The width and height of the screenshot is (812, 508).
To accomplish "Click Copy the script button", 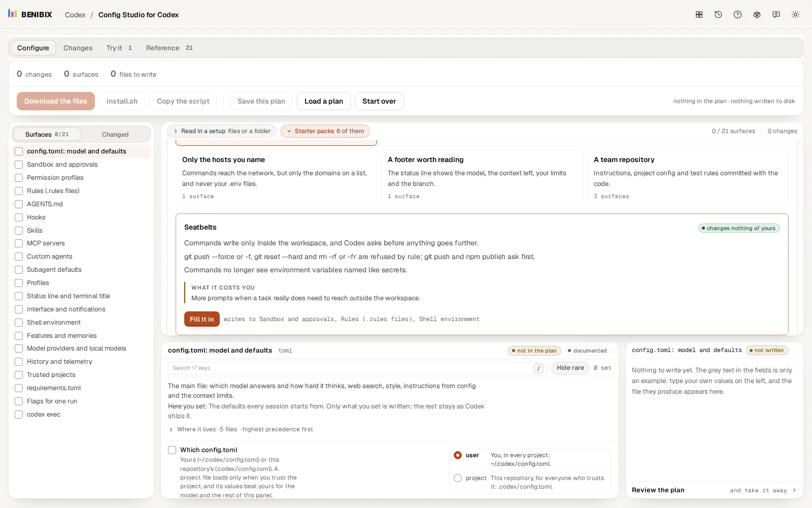I will pos(183,101).
